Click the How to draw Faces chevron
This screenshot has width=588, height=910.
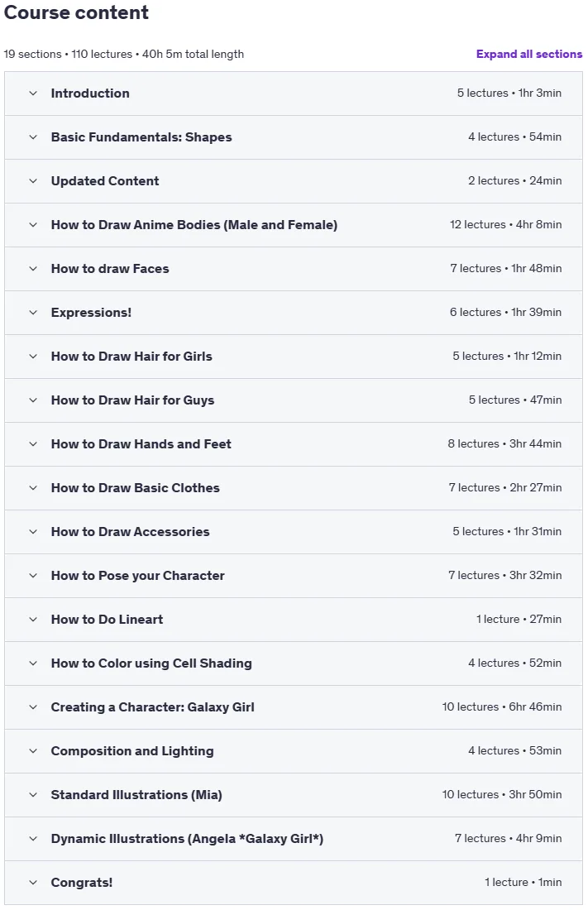pyautogui.click(x=33, y=269)
